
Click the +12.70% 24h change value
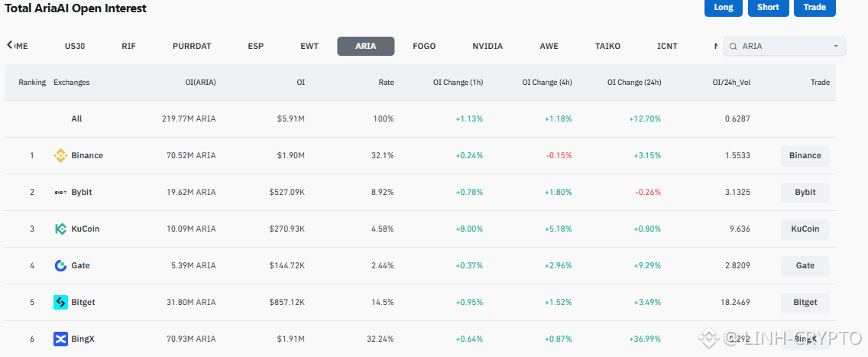click(x=645, y=118)
